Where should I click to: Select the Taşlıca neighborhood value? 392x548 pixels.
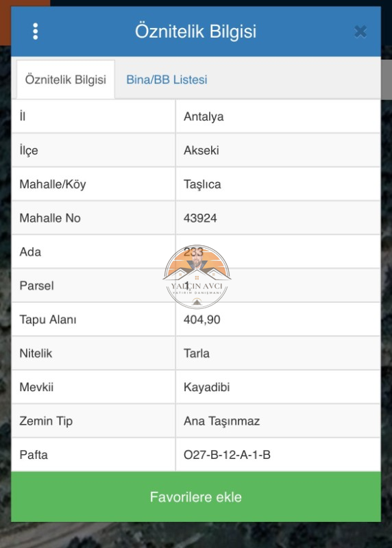pyautogui.click(x=202, y=184)
